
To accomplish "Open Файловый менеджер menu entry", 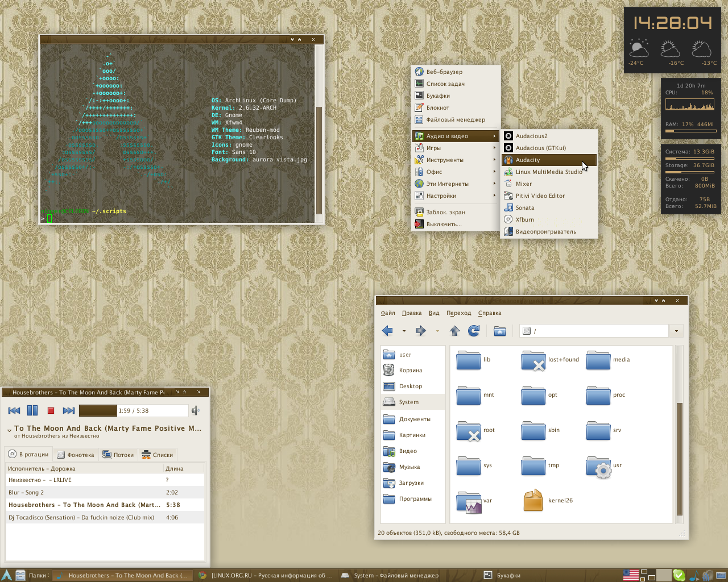I will click(456, 119).
